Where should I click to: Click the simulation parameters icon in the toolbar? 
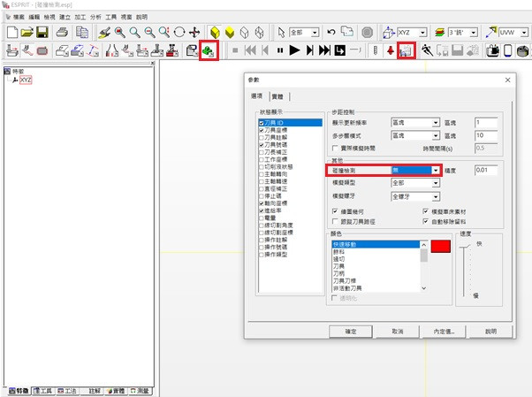[406, 52]
